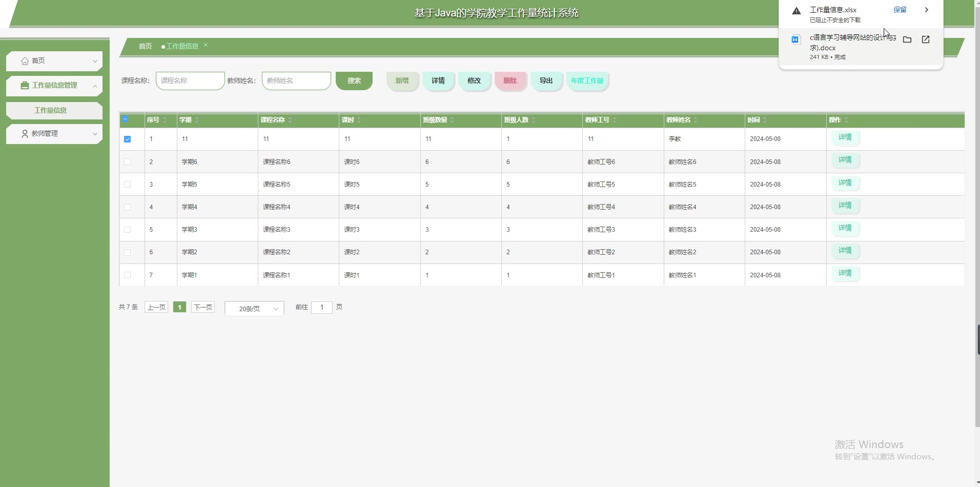Screen dimensions: 980x487
Task: Uncheck the checkbox for row 1
Action: click(x=128, y=139)
